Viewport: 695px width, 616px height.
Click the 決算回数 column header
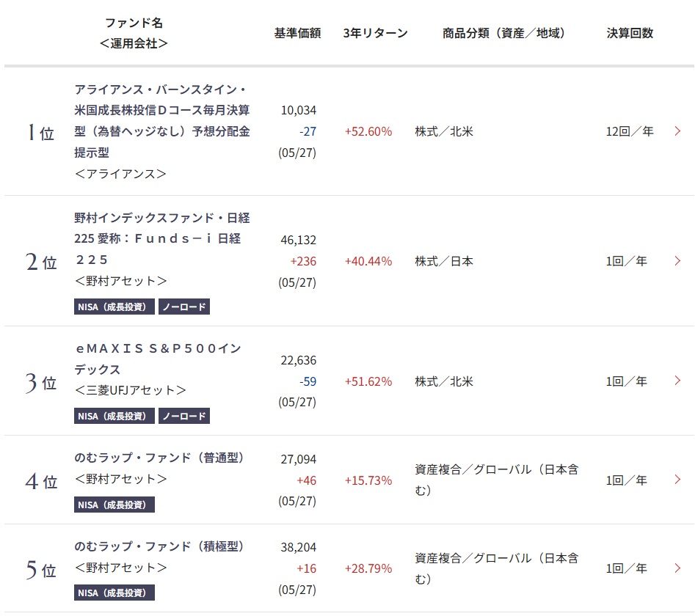click(629, 33)
